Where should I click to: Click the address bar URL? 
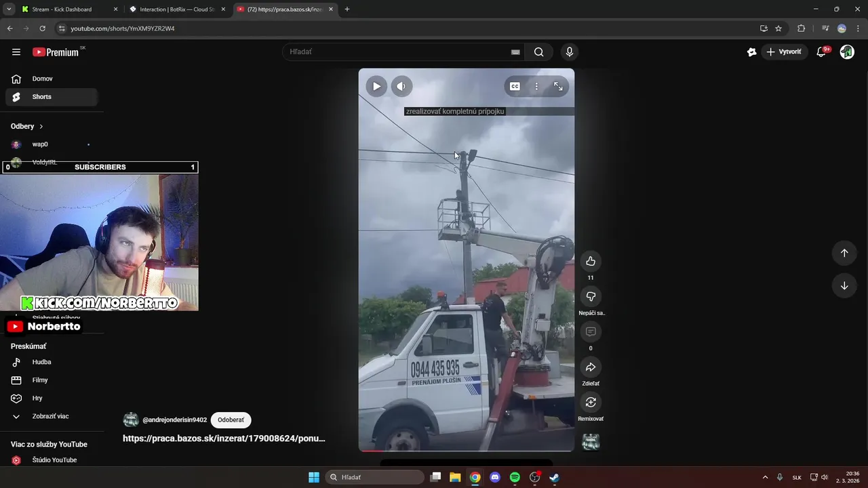(x=123, y=28)
